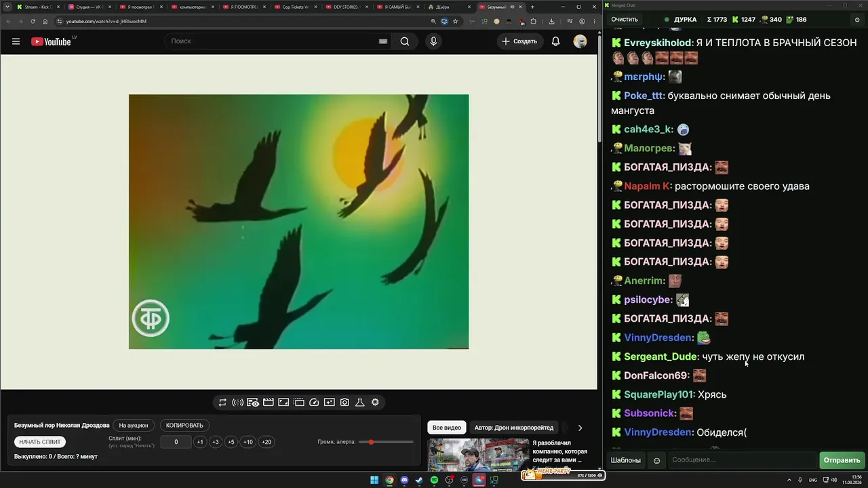Screen dimensions: 868x488
Task: Click the picture frame icon below the video
Action: click(x=283, y=403)
